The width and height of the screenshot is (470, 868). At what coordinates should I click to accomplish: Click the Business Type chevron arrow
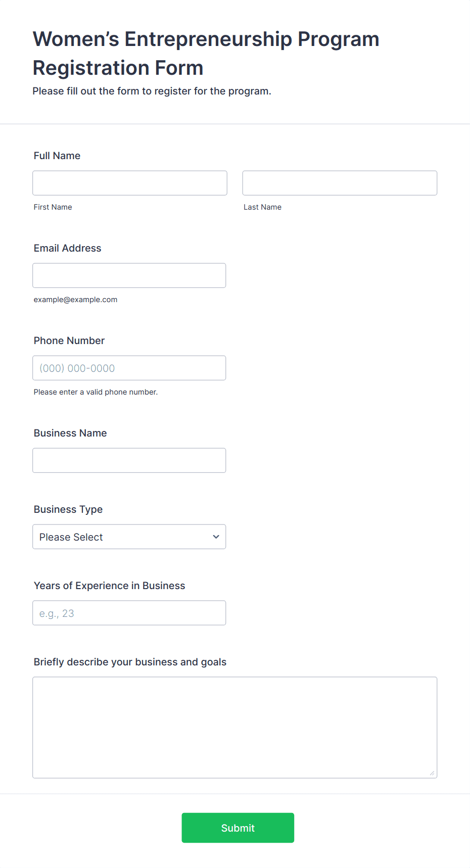(x=216, y=537)
